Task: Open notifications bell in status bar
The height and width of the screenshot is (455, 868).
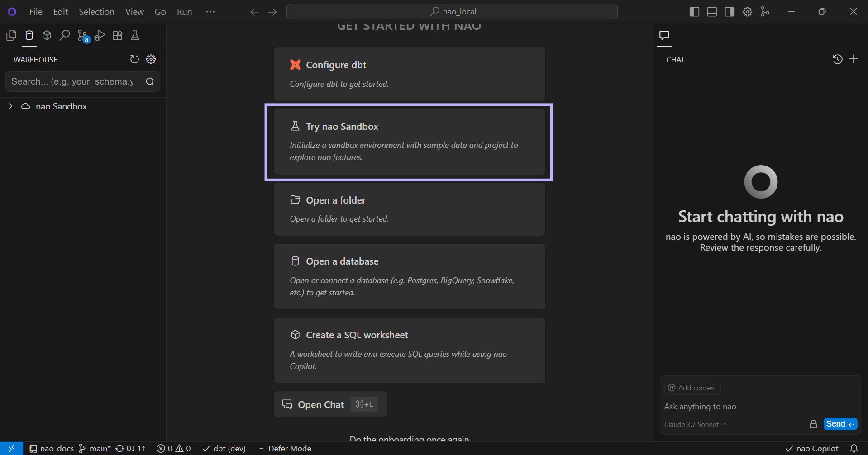Action: (x=854, y=448)
